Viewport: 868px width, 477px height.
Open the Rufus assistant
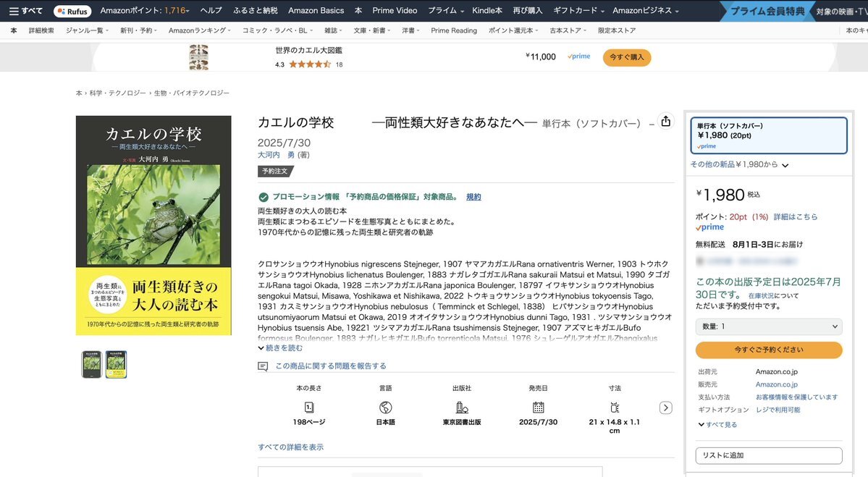[72, 11]
